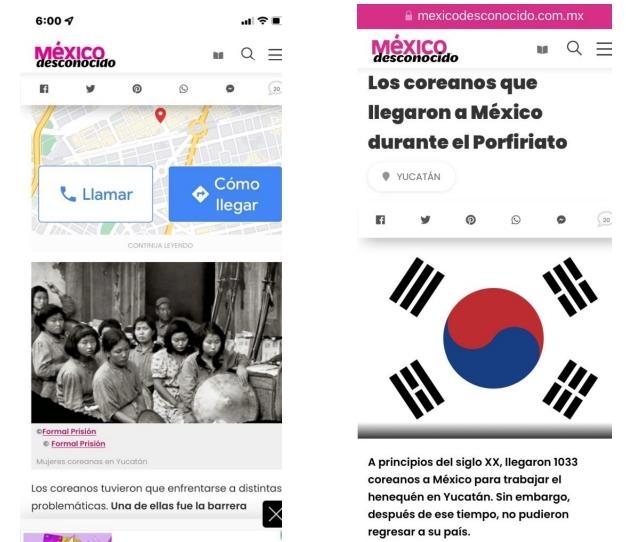Share via Messenger from left share bar

tap(230, 89)
